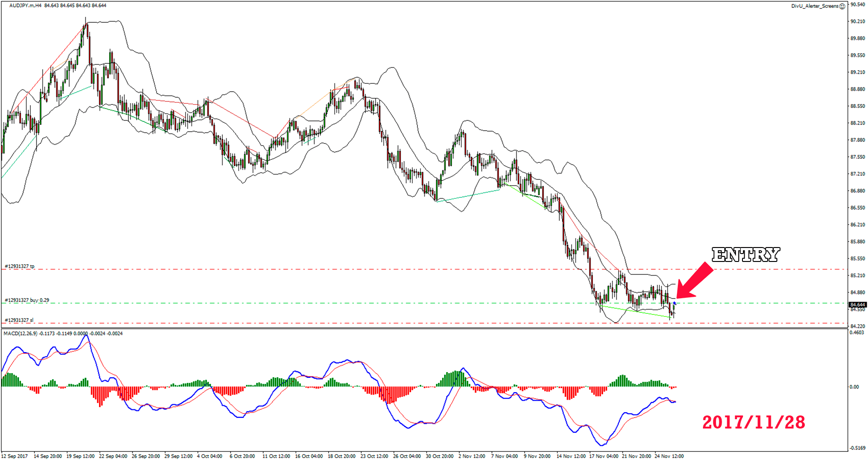Screen dimensions: 868x462
Task: Select the #12931327 sl order label
Action: (x=19, y=320)
